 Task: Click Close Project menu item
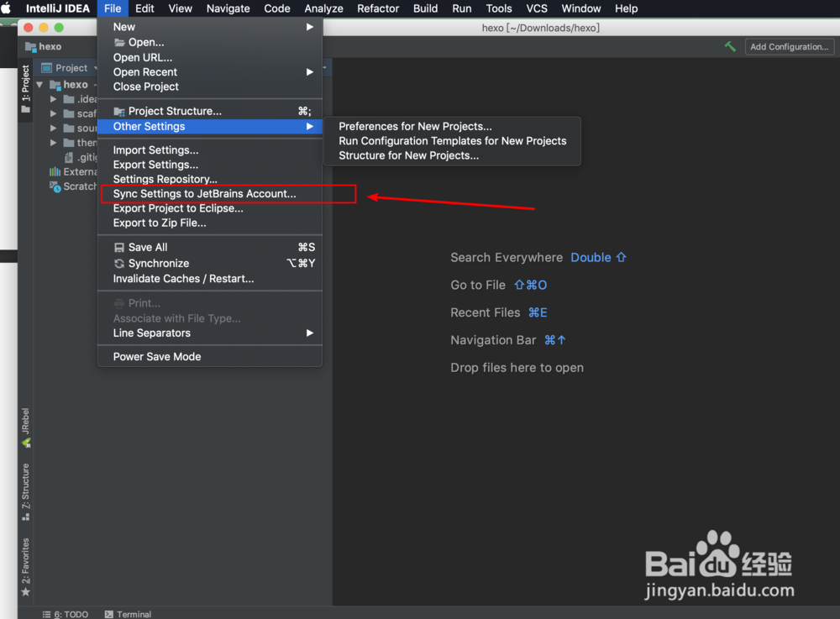[x=210, y=87]
